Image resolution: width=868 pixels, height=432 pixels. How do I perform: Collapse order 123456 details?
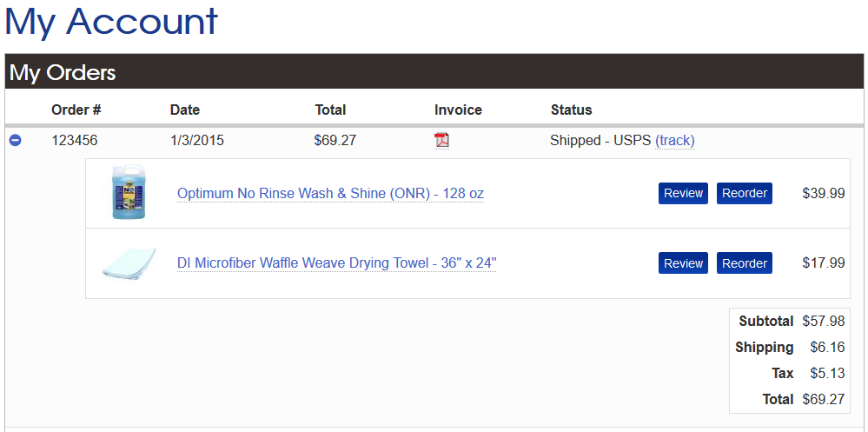[x=15, y=141]
